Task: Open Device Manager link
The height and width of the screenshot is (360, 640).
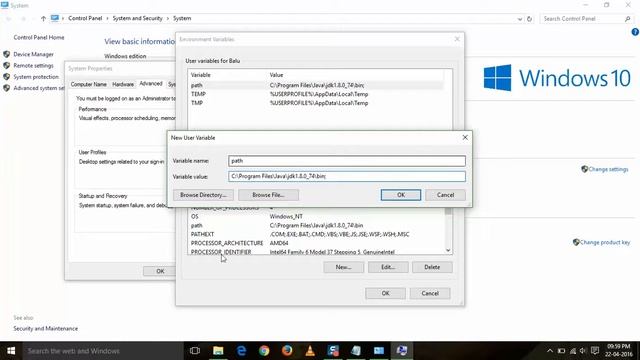Action: 33,54
